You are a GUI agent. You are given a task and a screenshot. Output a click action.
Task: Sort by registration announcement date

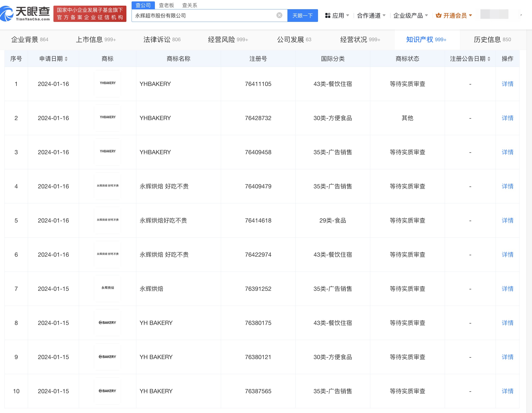click(489, 59)
